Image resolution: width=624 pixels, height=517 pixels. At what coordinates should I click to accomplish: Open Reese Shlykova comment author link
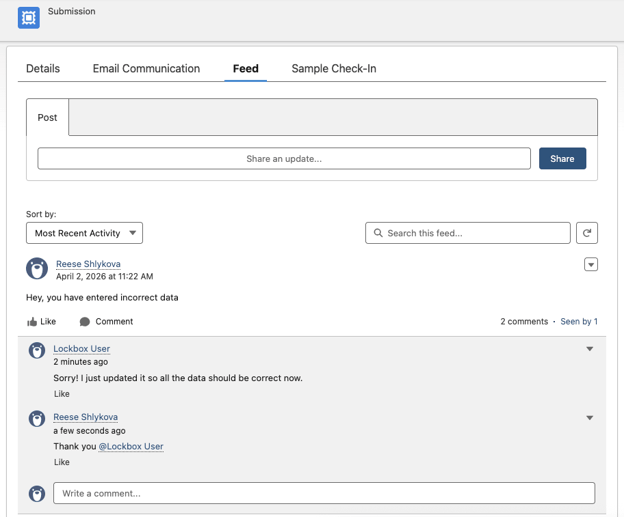(86, 417)
